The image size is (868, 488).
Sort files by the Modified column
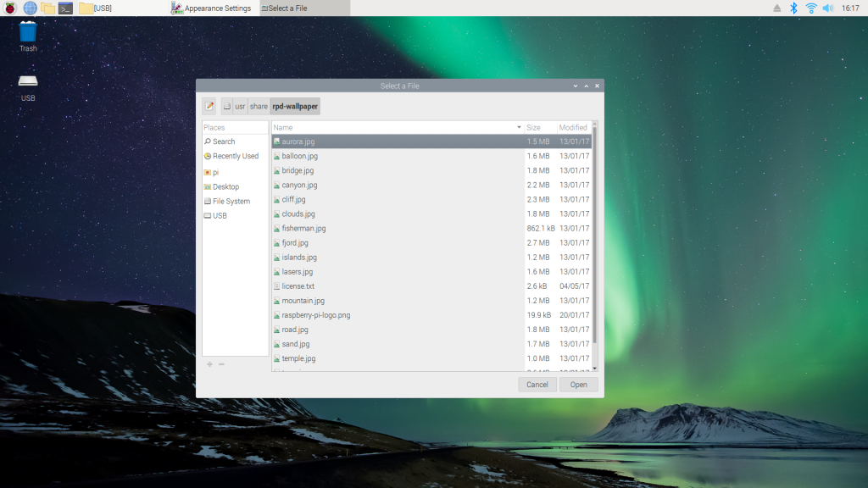click(573, 127)
